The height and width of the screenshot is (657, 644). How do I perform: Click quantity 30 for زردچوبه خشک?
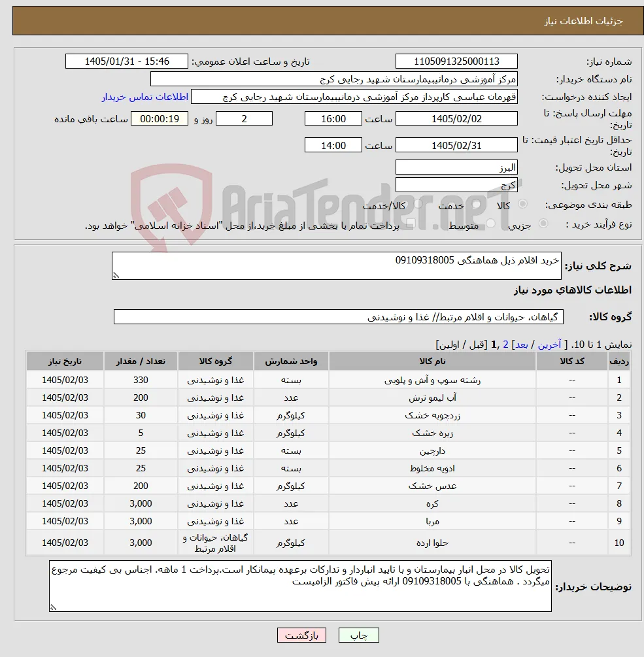click(141, 415)
